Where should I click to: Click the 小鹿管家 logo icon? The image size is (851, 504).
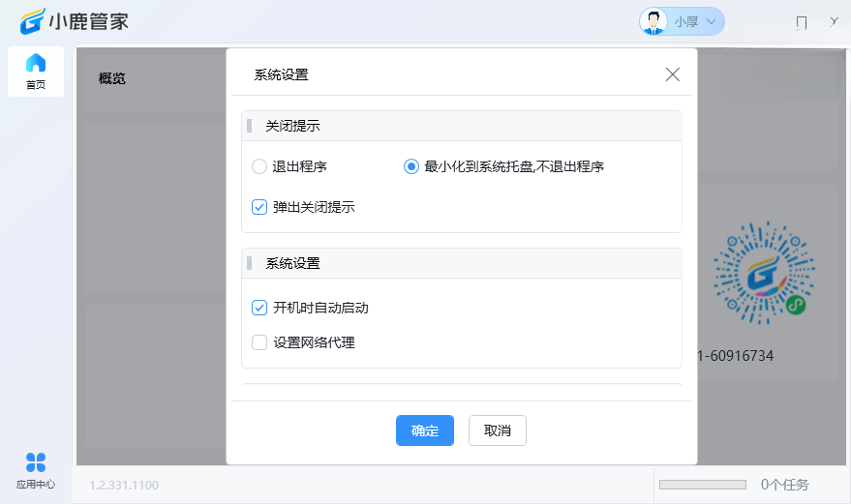33,21
